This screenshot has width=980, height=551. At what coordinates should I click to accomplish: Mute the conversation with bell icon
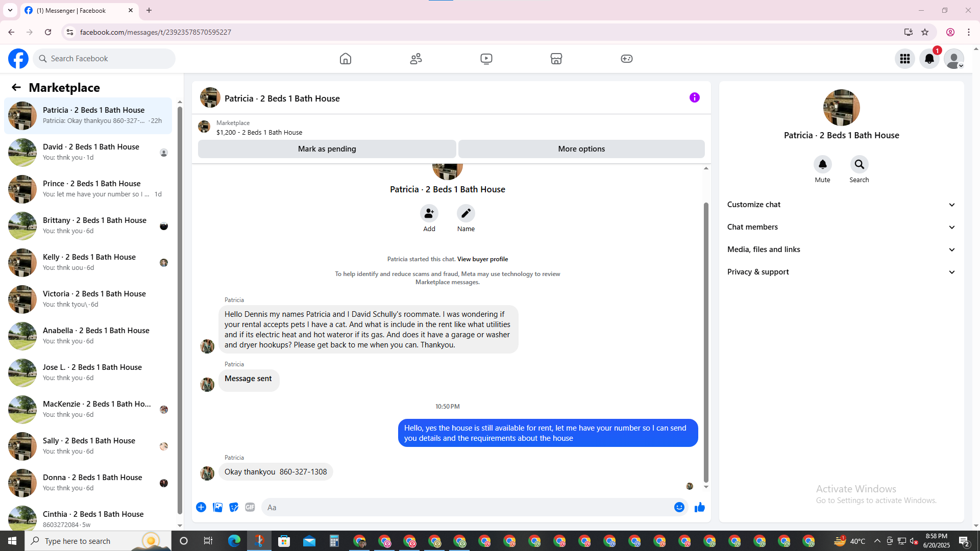tap(823, 164)
